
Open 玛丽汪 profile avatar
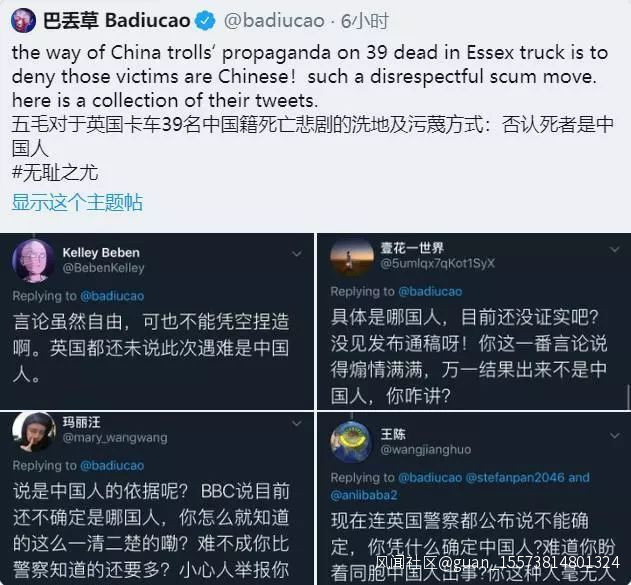(33, 432)
